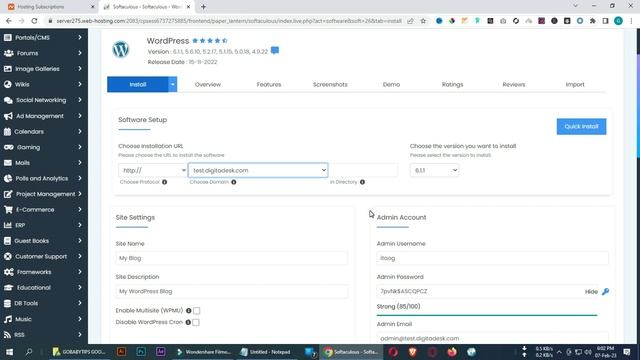Switch to the Demo tab
Viewport: 640px width, 360px height.
click(x=391, y=84)
